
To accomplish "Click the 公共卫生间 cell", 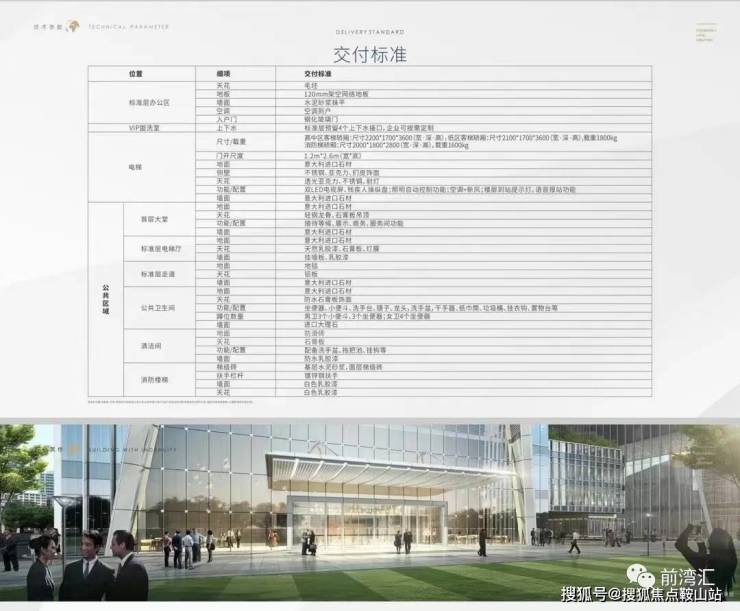I will (x=158, y=308).
